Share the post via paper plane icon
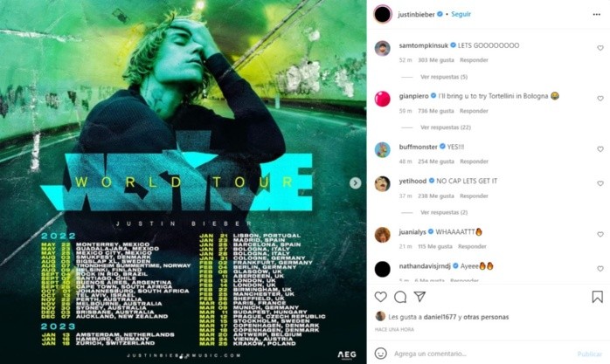 point(419,297)
